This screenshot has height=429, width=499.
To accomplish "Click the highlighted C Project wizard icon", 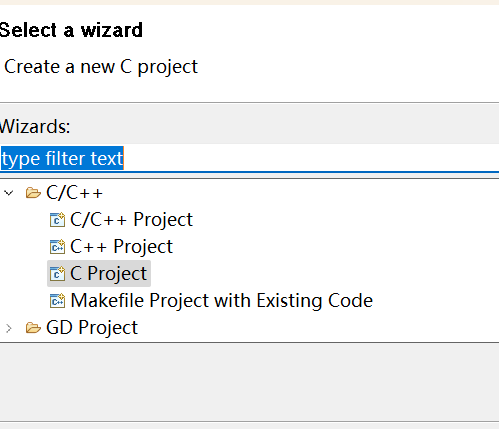I will (x=57, y=274).
